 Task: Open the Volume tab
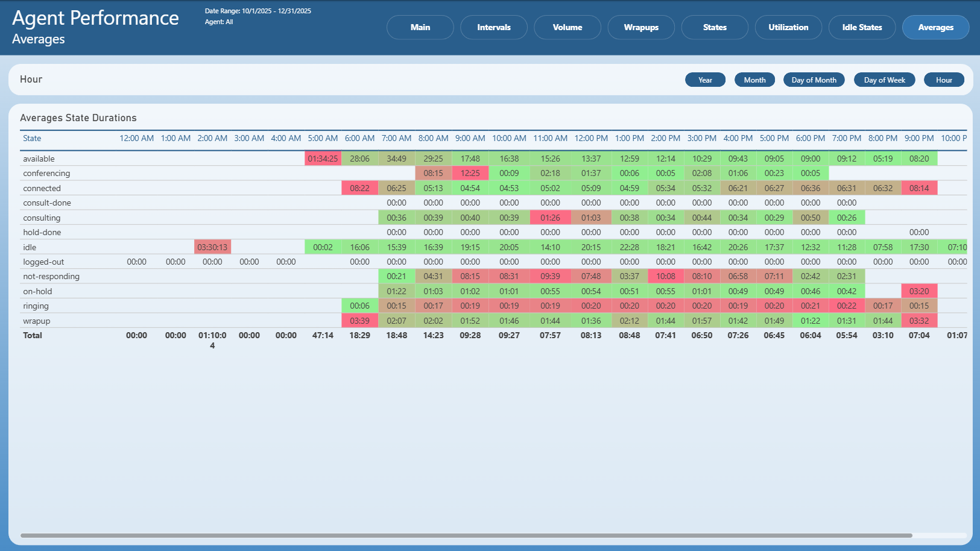pos(567,27)
